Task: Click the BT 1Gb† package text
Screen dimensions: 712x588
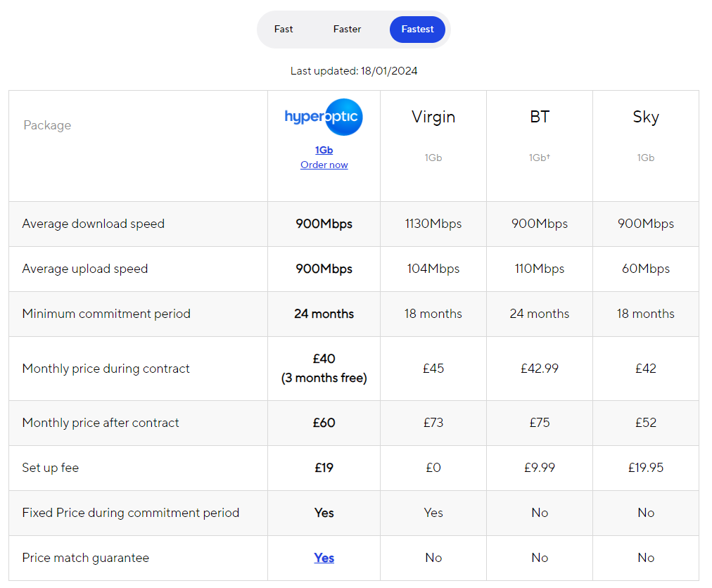Action: [x=540, y=158]
